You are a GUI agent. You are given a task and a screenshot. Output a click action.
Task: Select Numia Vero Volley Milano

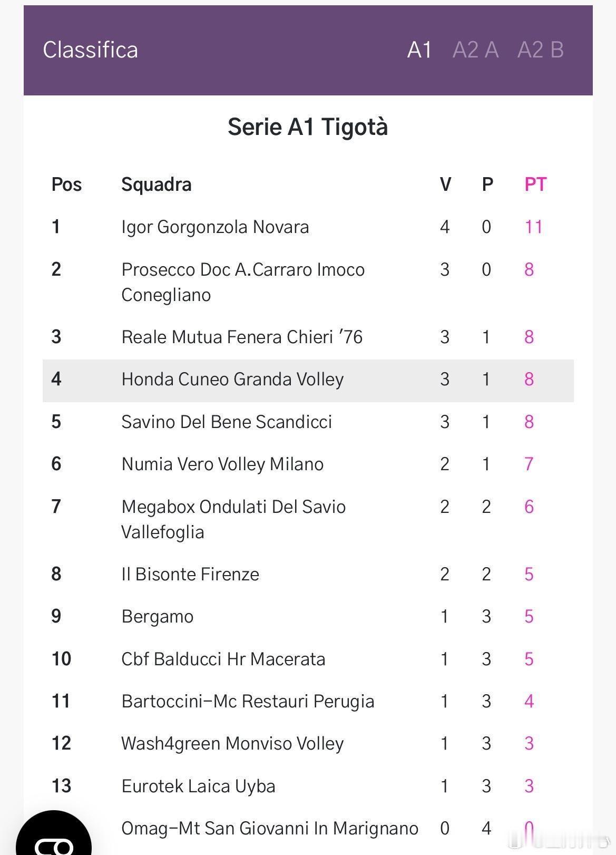click(x=222, y=464)
